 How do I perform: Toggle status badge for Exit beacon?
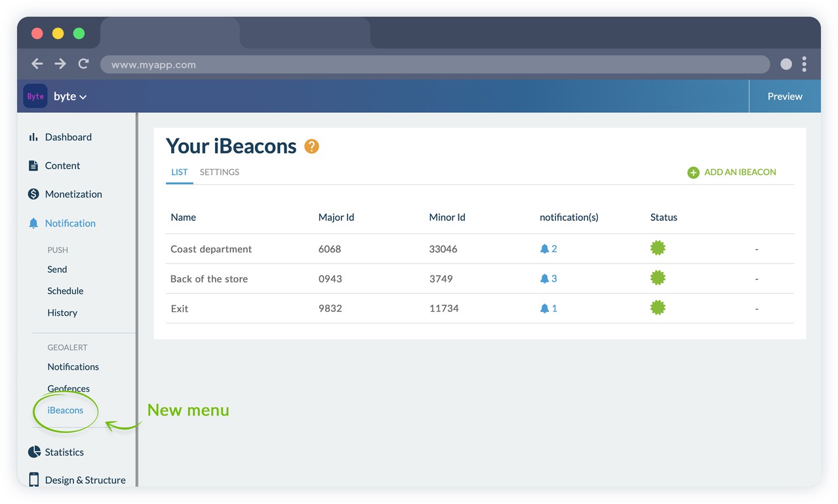point(658,307)
